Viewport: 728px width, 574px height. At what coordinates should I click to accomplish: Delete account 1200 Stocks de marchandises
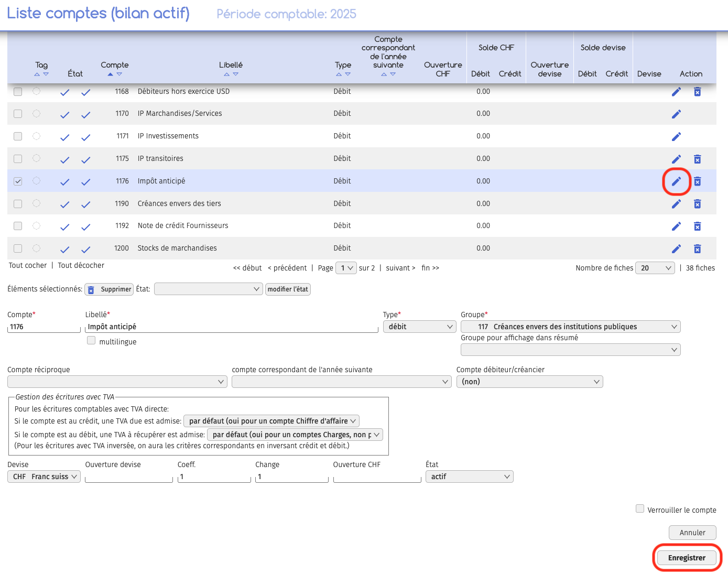(697, 249)
